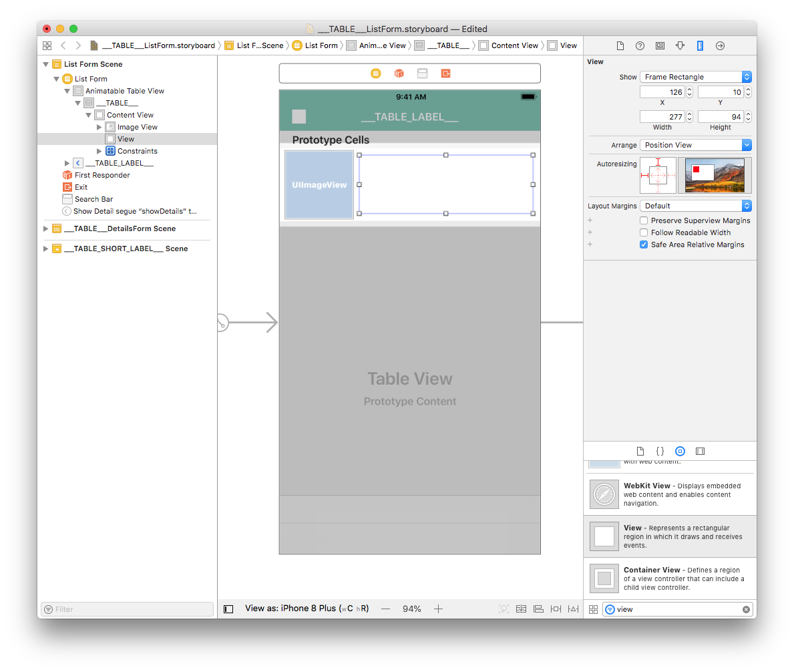Collapse Content View in outline

click(88, 115)
